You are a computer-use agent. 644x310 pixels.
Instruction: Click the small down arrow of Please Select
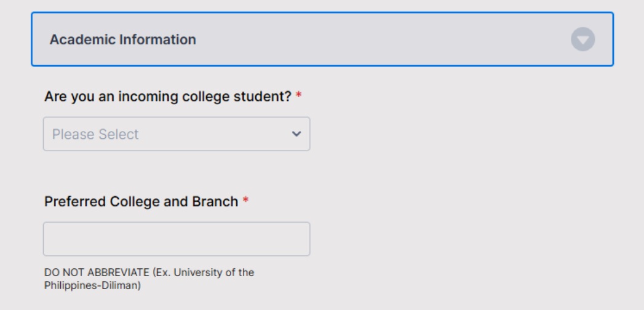point(296,134)
